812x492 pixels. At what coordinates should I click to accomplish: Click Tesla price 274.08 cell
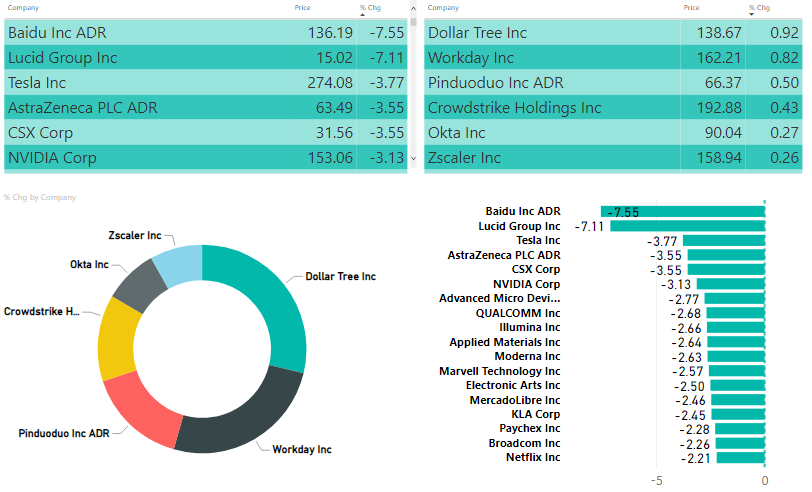330,83
